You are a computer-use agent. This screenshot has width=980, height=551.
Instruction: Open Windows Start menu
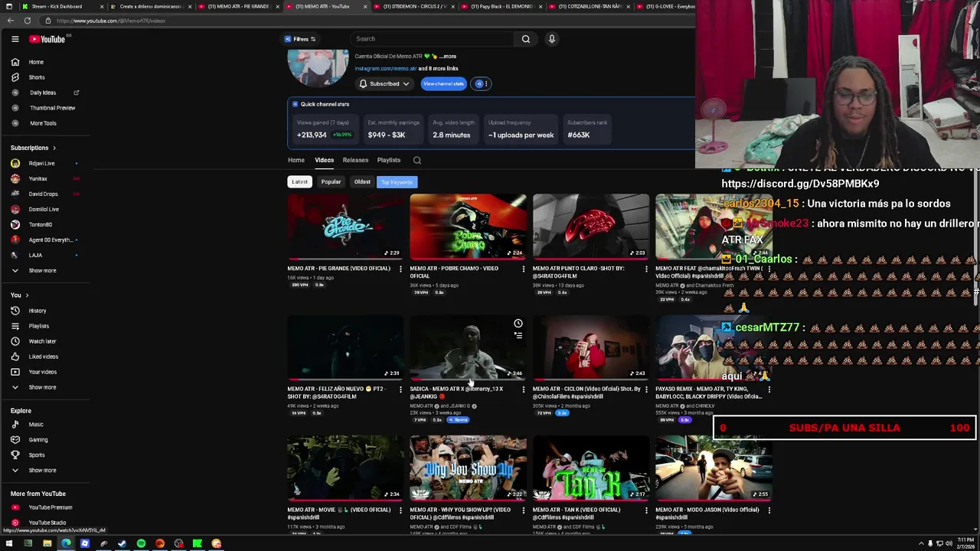(x=9, y=543)
